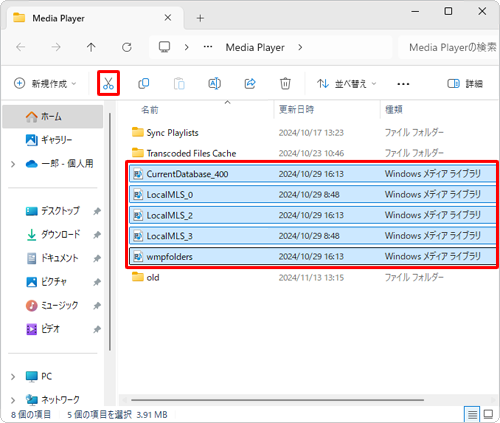Click the Delete trash can icon

(x=285, y=83)
